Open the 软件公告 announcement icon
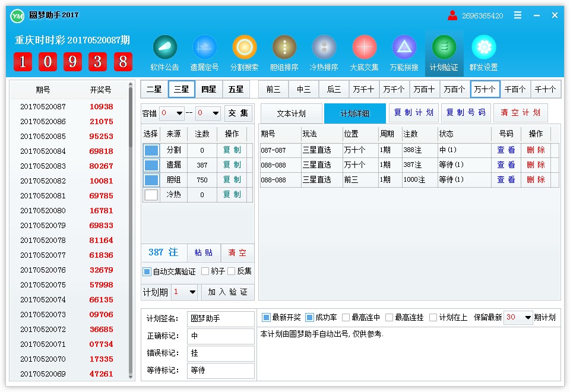The width and height of the screenshot is (570, 392). pos(165,48)
